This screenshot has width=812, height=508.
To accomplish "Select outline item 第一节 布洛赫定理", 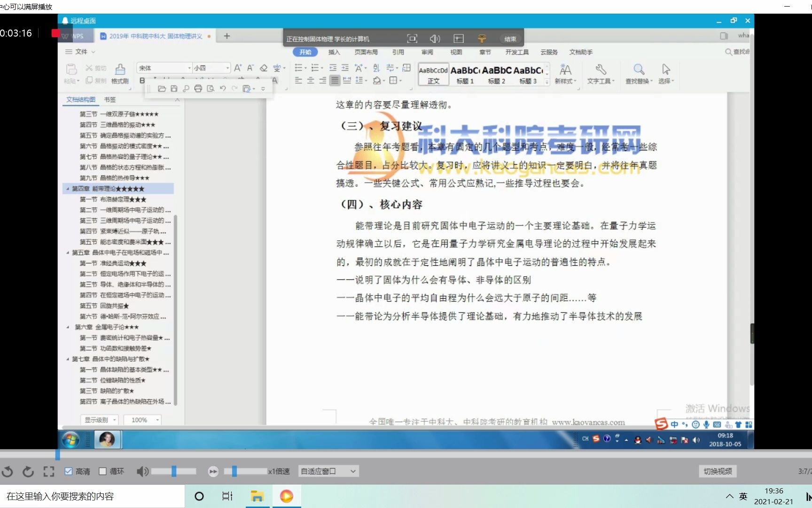I will pyautogui.click(x=113, y=200).
